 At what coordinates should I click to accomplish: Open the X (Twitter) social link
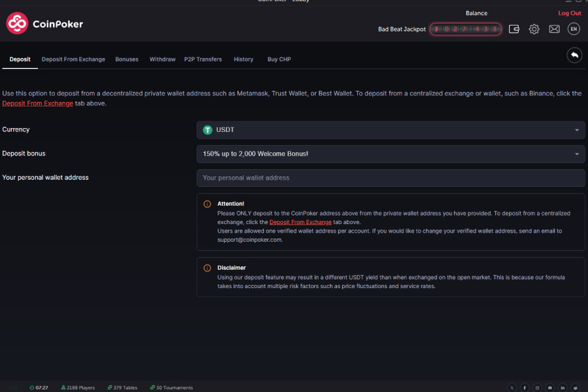[512, 387]
